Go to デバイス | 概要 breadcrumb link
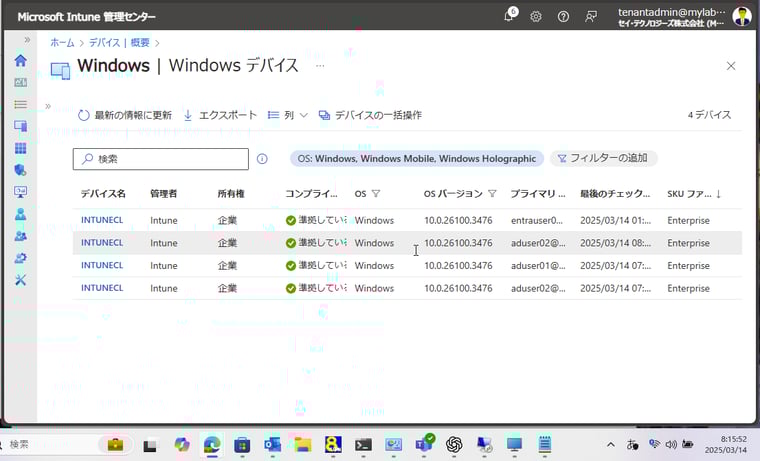760x461 pixels. (x=119, y=43)
